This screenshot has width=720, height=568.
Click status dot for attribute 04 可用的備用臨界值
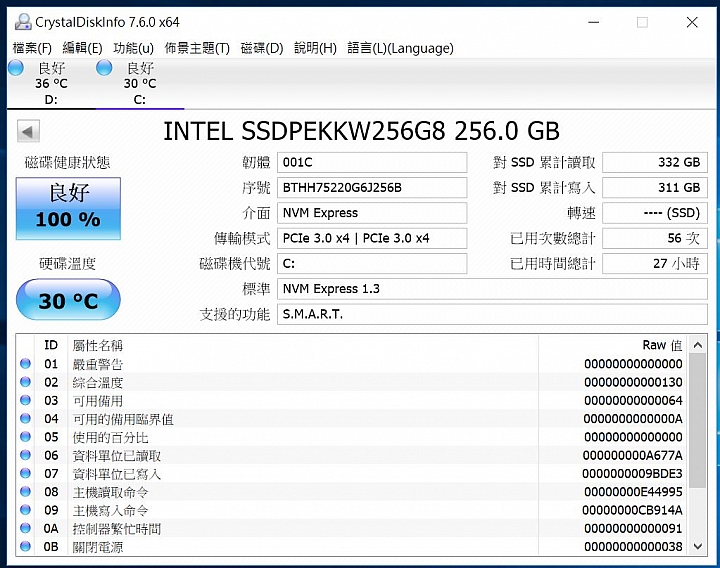pos(25,418)
